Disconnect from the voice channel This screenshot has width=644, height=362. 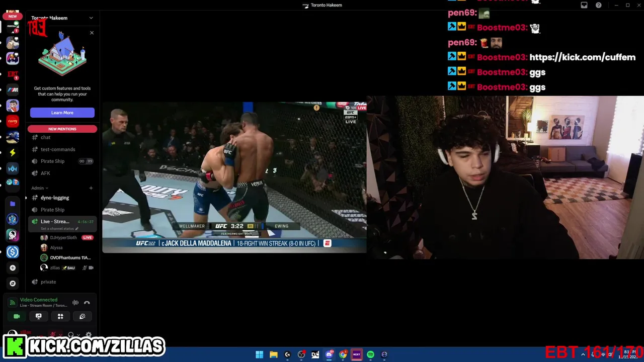pos(87,303)
